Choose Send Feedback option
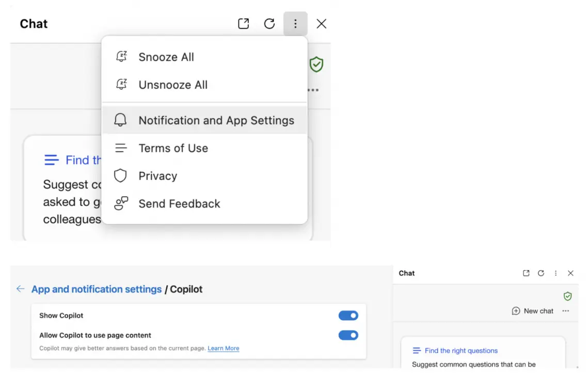The image size is (588, 377). click(204, 203)
